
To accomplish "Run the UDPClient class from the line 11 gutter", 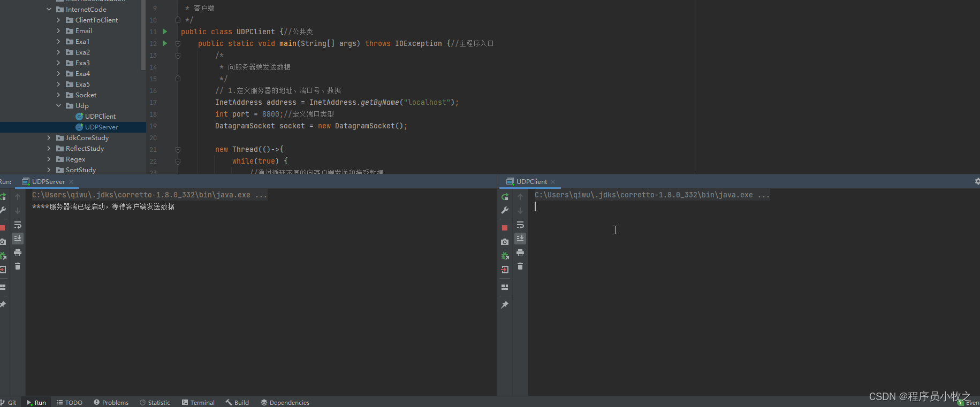I will click(x=165, y=32).
